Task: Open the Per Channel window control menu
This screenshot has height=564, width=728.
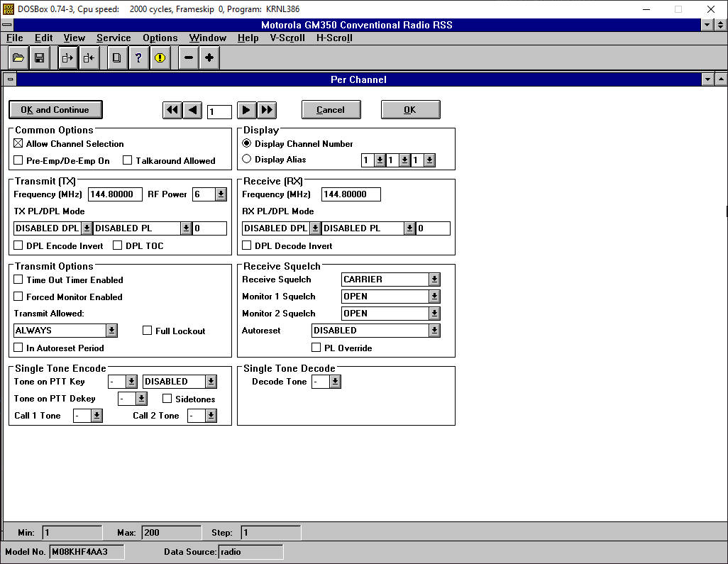Action: [10, 79]
